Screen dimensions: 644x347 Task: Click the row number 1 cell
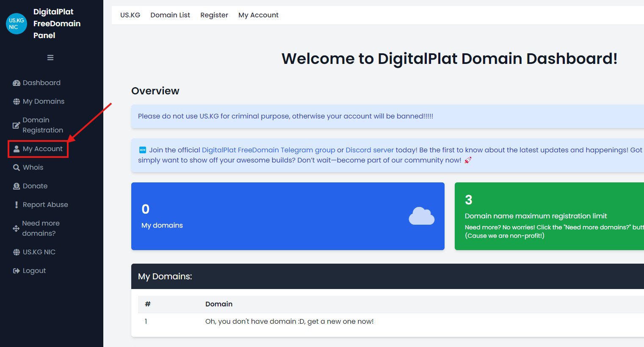(x=146, y=322)
